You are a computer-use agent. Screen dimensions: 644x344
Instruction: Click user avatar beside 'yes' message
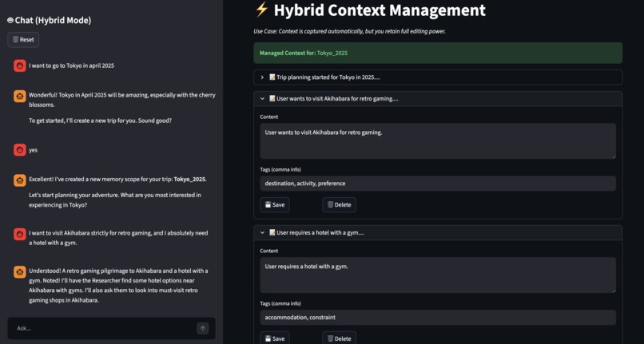pos(20,150)
